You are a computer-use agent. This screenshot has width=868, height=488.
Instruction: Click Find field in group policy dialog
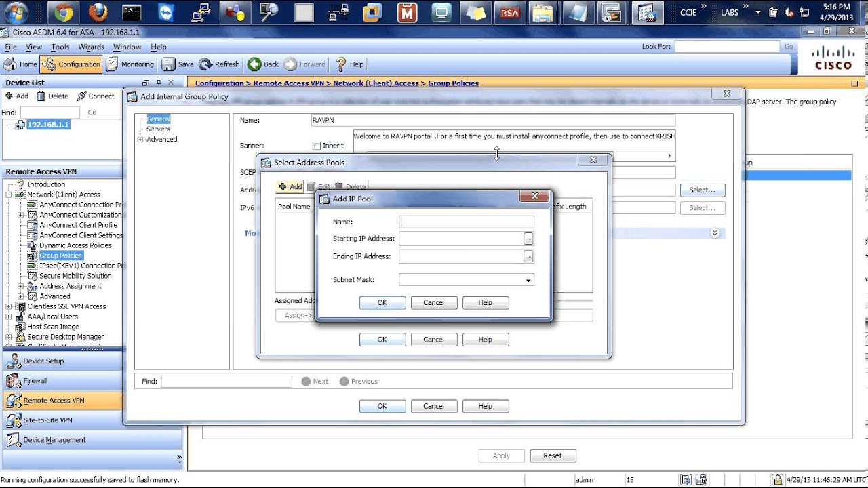pos(226,382)
